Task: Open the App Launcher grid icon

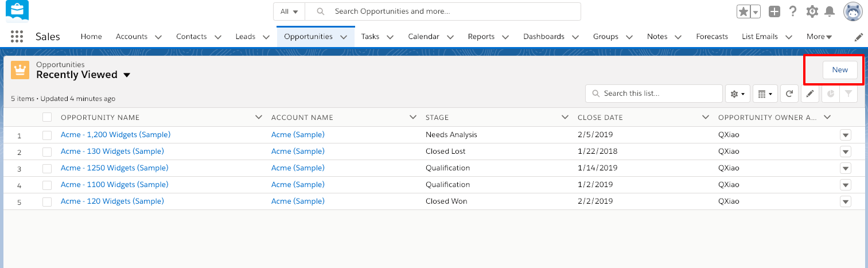Action: point(17,36)
